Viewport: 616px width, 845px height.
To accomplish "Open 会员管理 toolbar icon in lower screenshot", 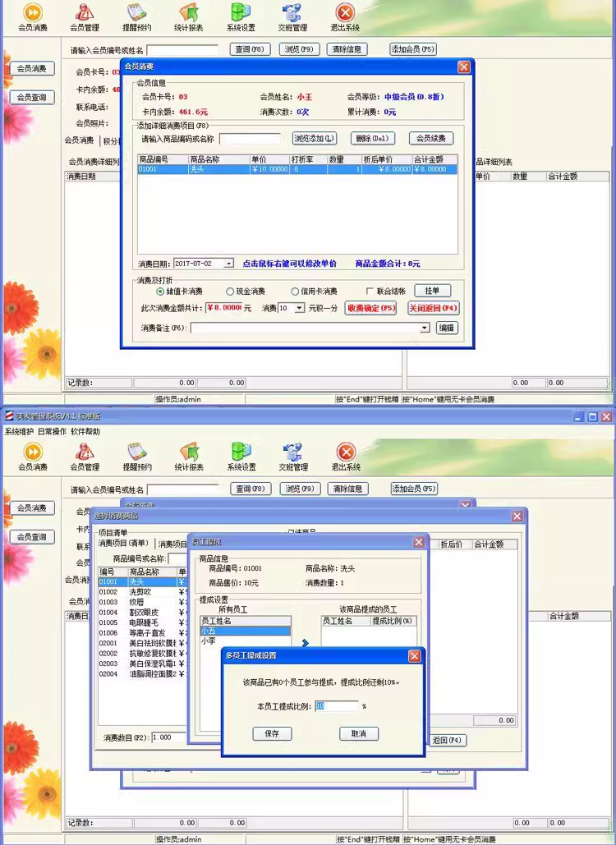I will 84,457.
